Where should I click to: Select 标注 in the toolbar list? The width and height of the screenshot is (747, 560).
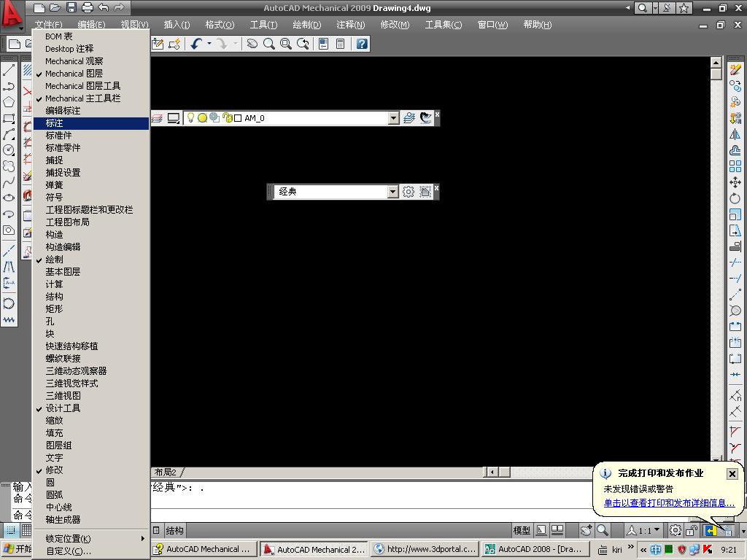click(x=91, y=122)
